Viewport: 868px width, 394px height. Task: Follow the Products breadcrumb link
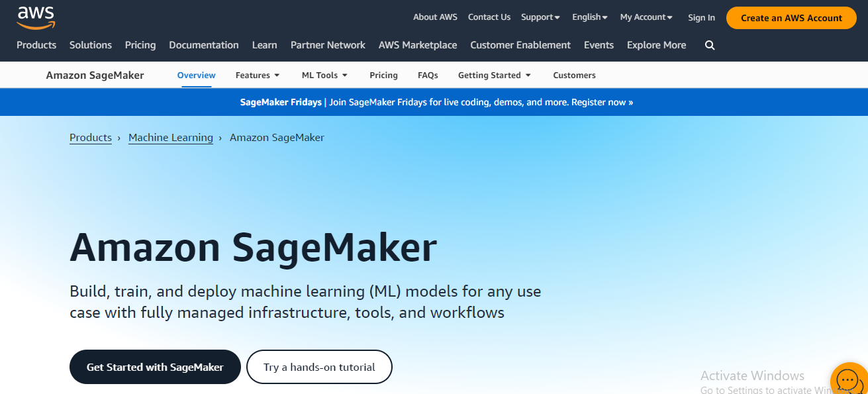(x=91, y=137)
